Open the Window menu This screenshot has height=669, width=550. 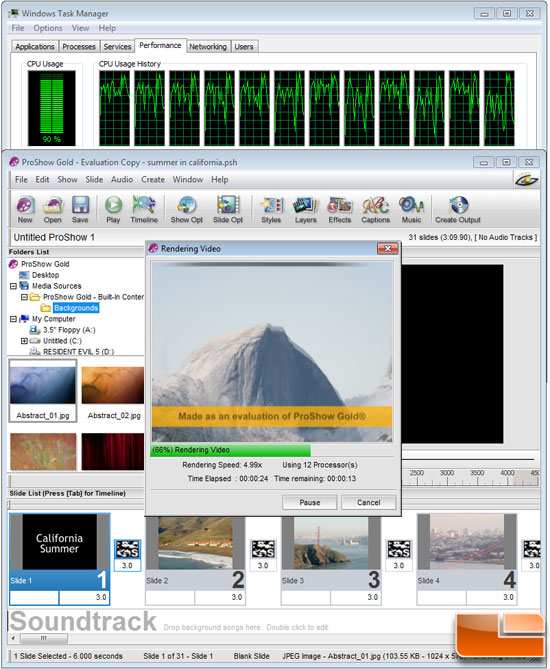pyautogui.click(x=188, y=180)
